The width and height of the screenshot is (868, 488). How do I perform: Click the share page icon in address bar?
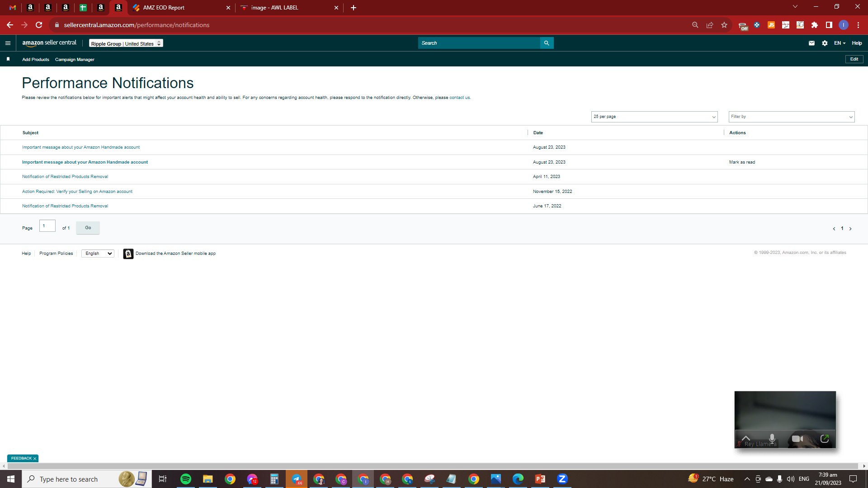pyautogui.click(x=710, y=25)
